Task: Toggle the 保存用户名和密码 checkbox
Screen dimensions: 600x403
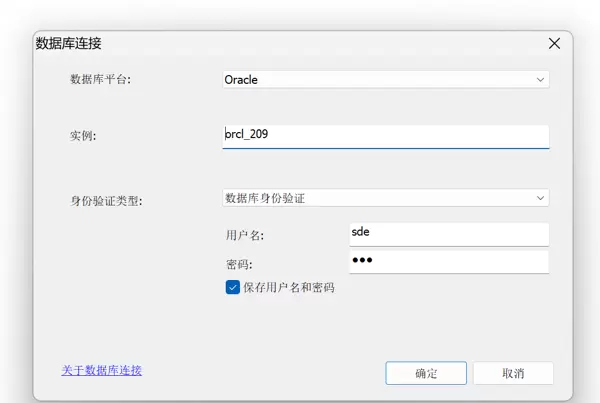Action: point(233,287)
